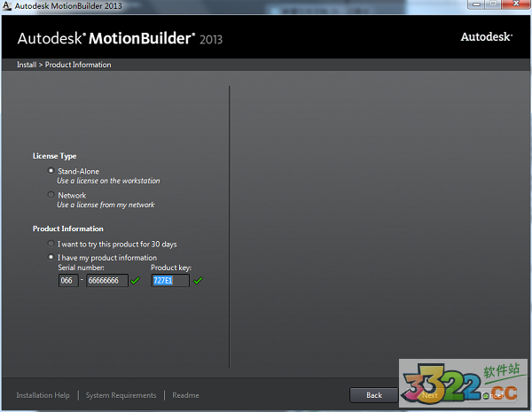Select 'I have my product information'

pos(51,257)
